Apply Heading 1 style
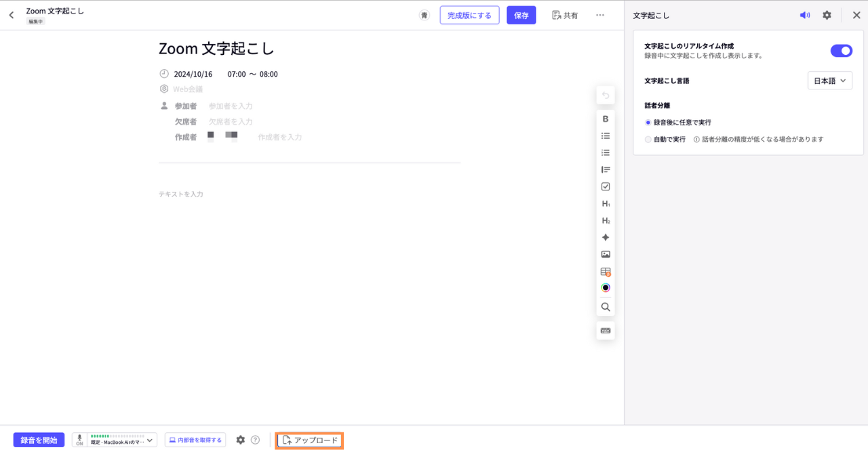Viewport: 868px width, 454px height. [x=606, y=203]
